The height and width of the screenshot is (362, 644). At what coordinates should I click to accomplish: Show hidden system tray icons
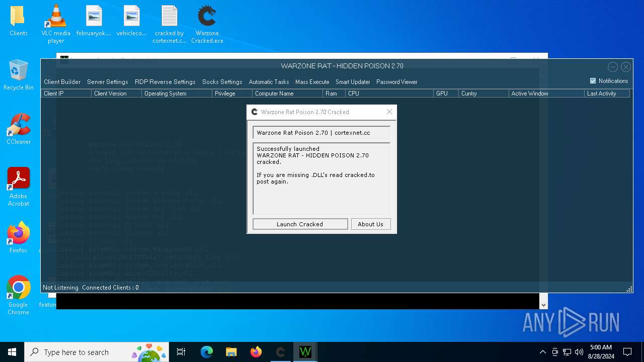[542, 352]
